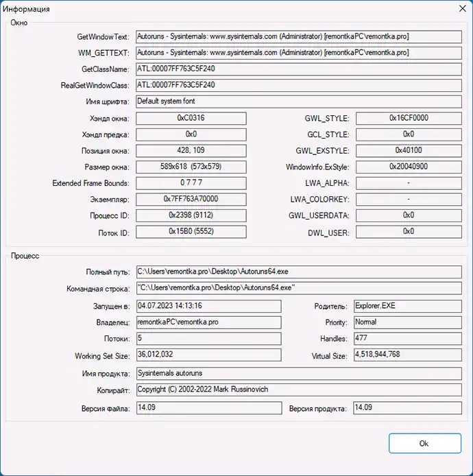
Task: Click the DWL_USER value field
Action: tap(409, 232)
